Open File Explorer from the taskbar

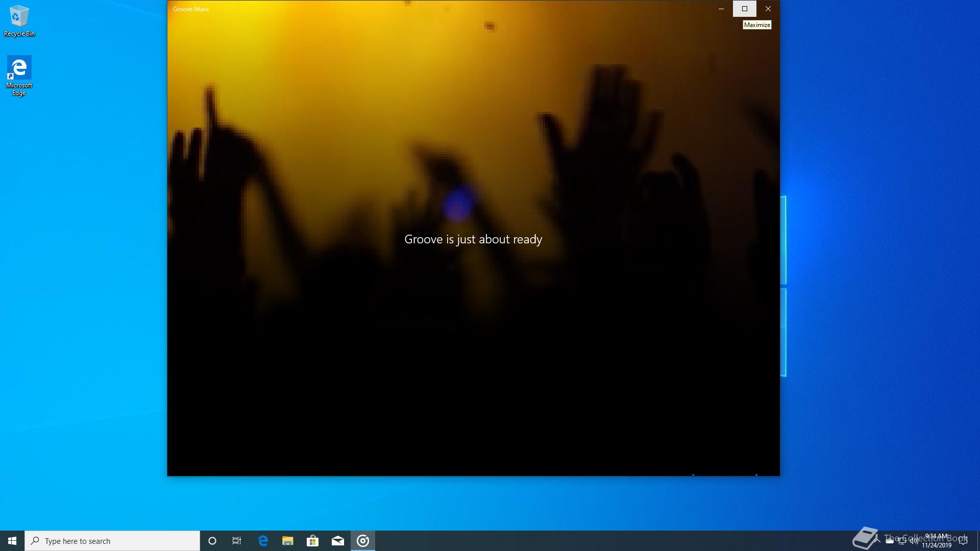[x=288, y=541]
